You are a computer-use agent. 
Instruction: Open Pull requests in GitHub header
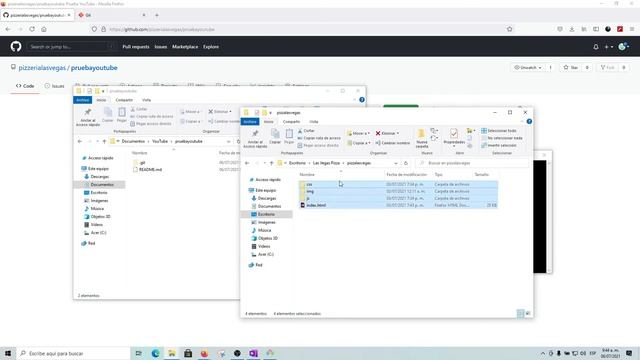(136, 47)
